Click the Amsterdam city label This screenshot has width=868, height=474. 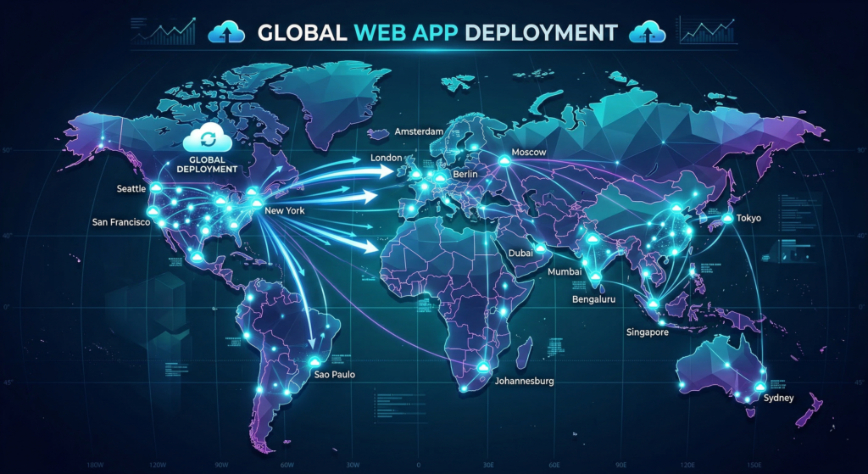(420, 131)
